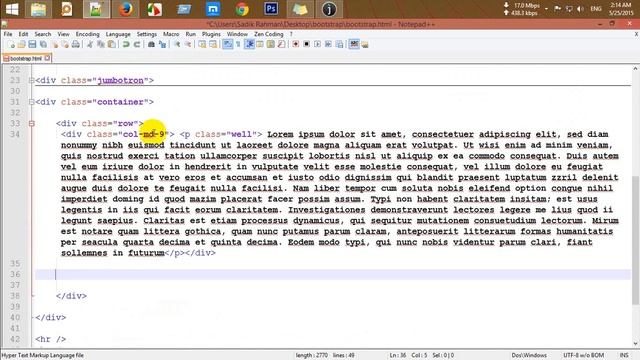Click the vertical scrollbar thumb
Screen dimensions: 640x360
(636, 240)
